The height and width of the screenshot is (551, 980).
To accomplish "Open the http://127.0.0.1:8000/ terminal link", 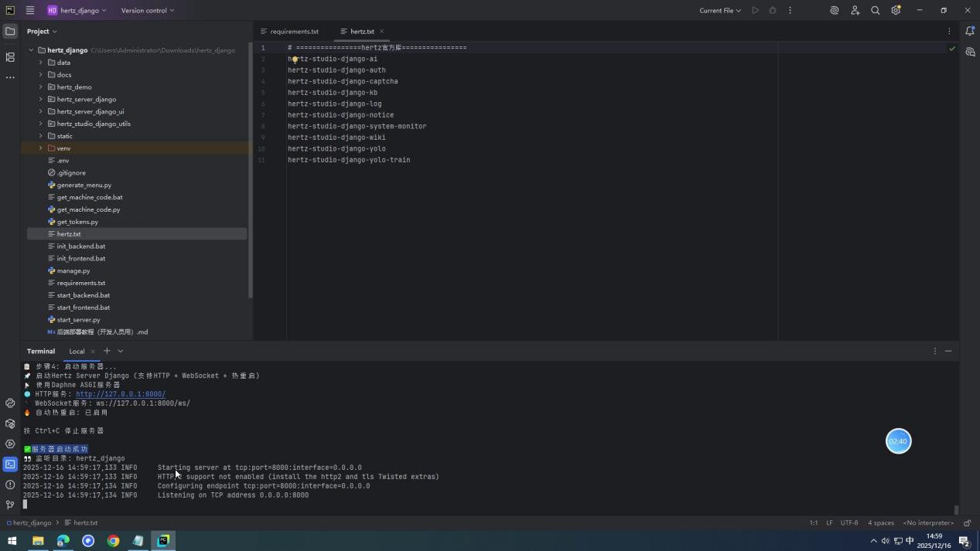I will click(121, 393).
